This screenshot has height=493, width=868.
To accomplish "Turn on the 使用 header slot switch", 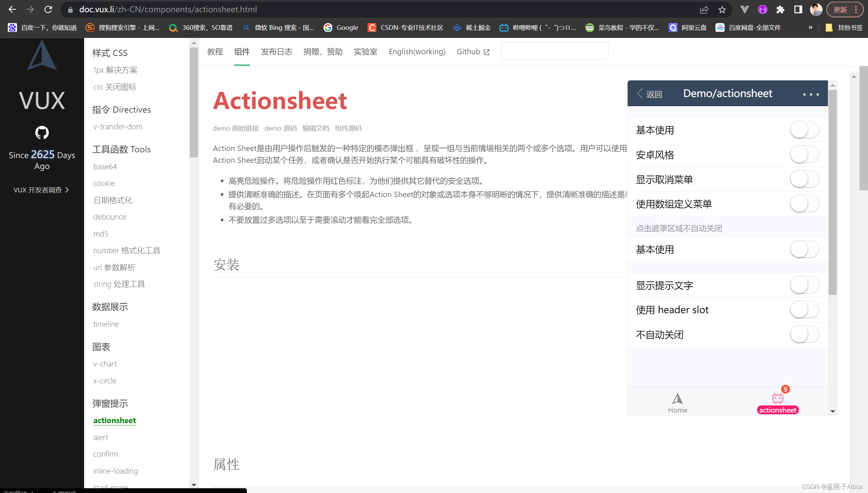I will pyautogui.click(x=804, y=310).
